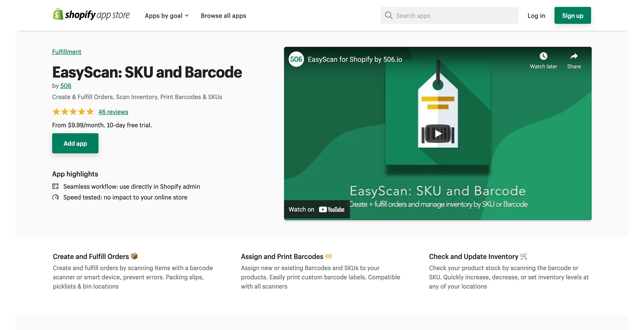
Task: Open the Shopify app store logo
Action: [x=91, y=15]
